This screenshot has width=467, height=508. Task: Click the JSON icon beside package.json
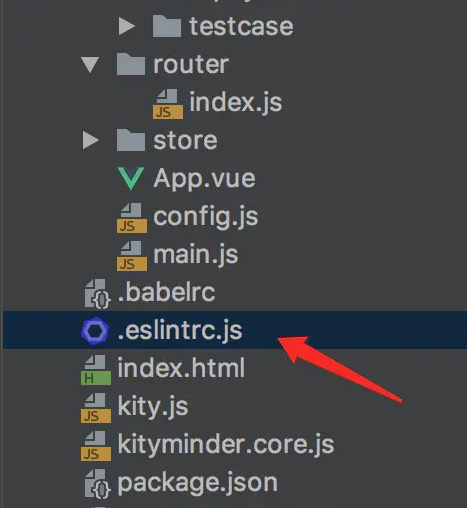97,484
